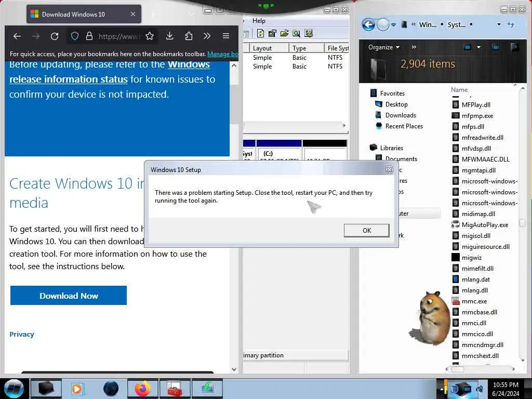Image resolution: width=532 pixels, height=399 pixels.
Task: Click Properties icon in Disk Management toolbar
Action: pos(272,33)
